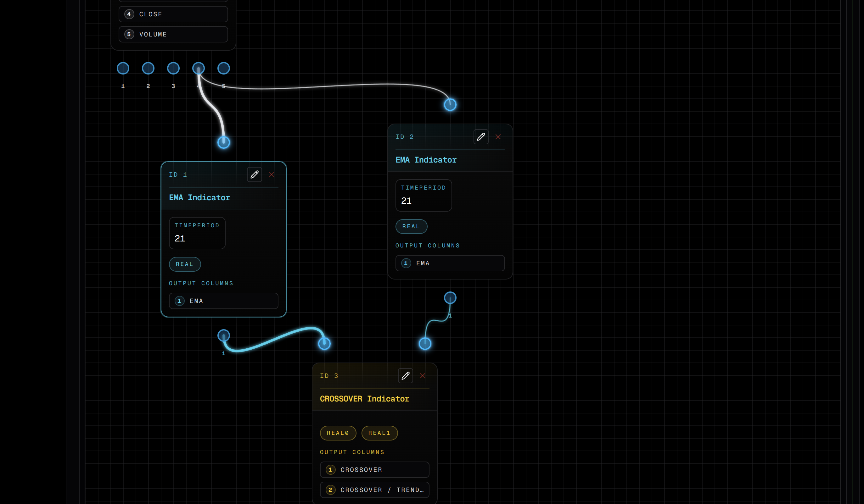The image size is (864, 504).
Task: Toggle the REAL1 badge on CROSSOVER node
Action: tap(379, 433)
